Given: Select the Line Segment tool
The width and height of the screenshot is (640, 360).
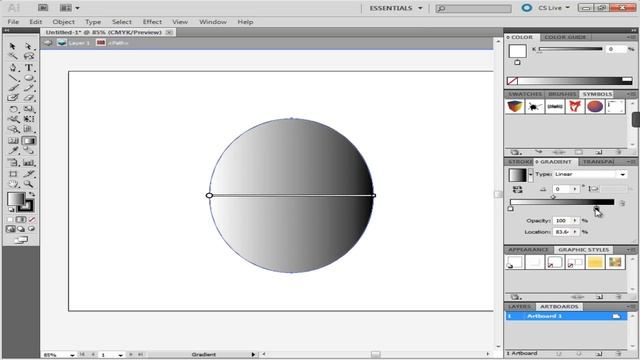Looking at the screenshot, I should click(13, 78).
